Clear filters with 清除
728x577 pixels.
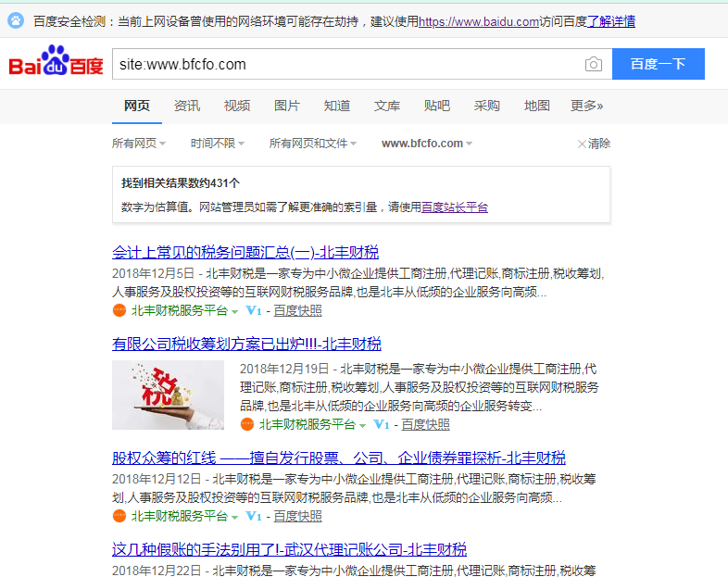[x=599, y=144]
